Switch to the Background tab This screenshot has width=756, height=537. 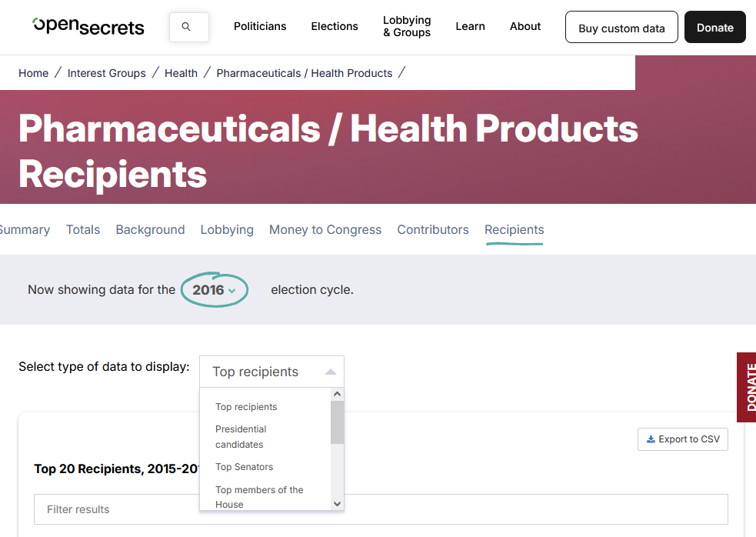pos(150,230)
